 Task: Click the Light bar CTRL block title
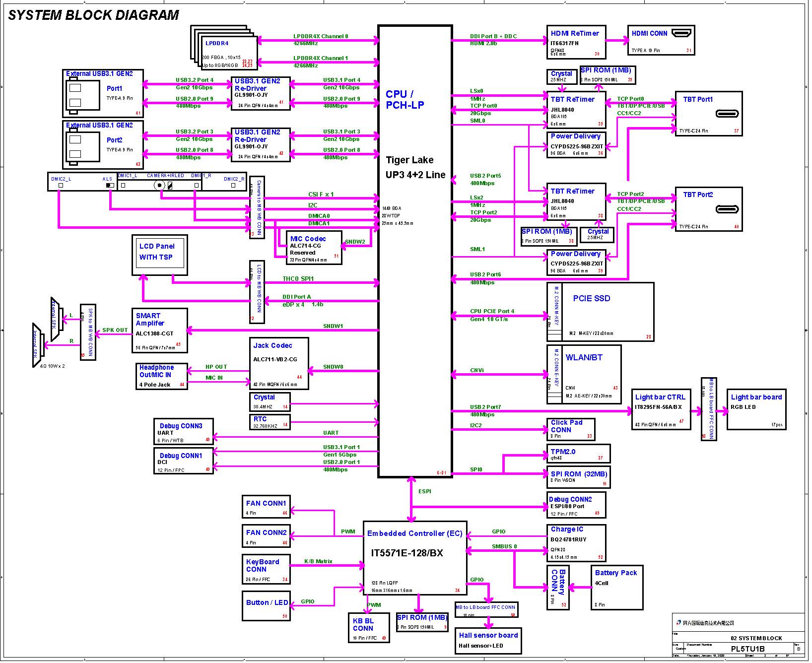click(x=660, y=397)
